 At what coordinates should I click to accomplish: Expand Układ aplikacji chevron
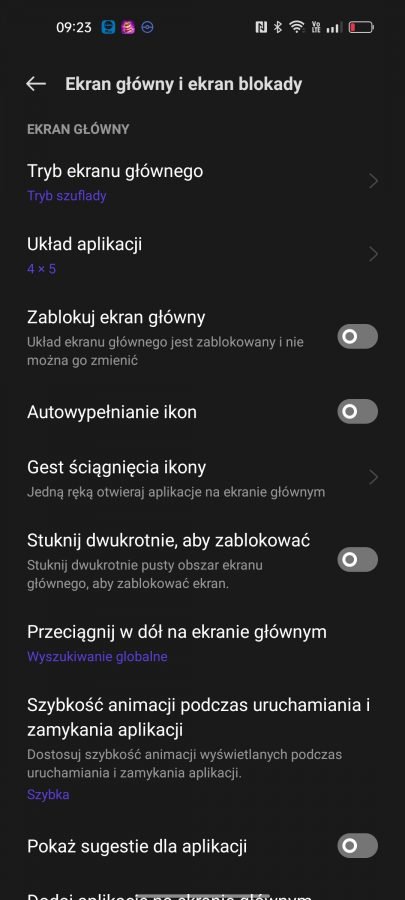pos(373,254)
